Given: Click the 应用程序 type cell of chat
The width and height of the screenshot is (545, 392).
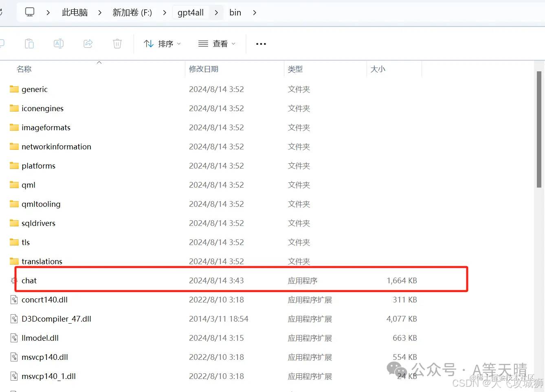Looking at the screenshot, I should pyautogui.click(x=303, y=280).
